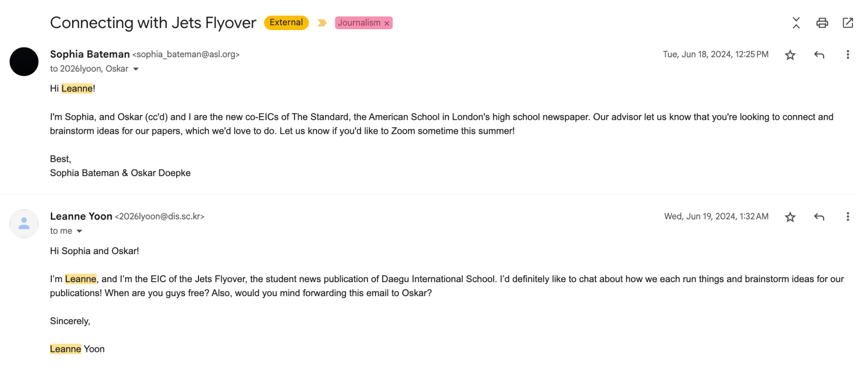Expand recipient details for Sophia's message
The height and width of the screenshot is (377, 868).
point(136,69)
